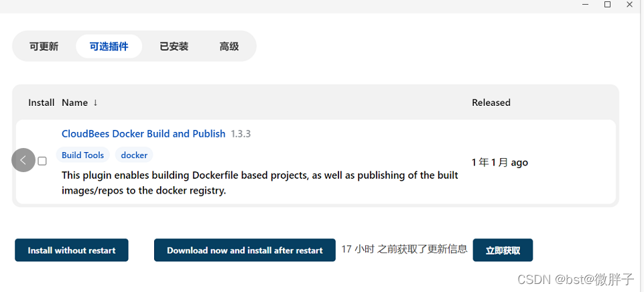The image size is (644, 292).
Task: Open the 已安装 tab
Action: coord(174,47)
